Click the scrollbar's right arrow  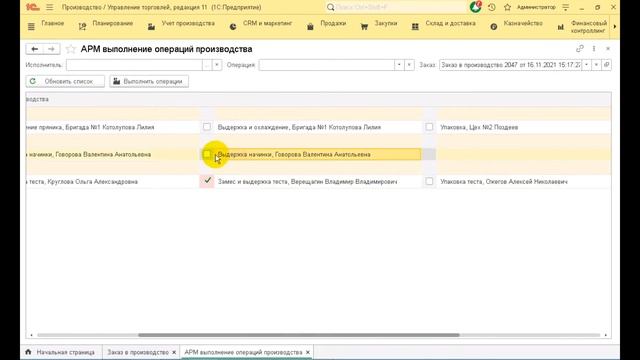pyautogui.click(x=606, y=335)
